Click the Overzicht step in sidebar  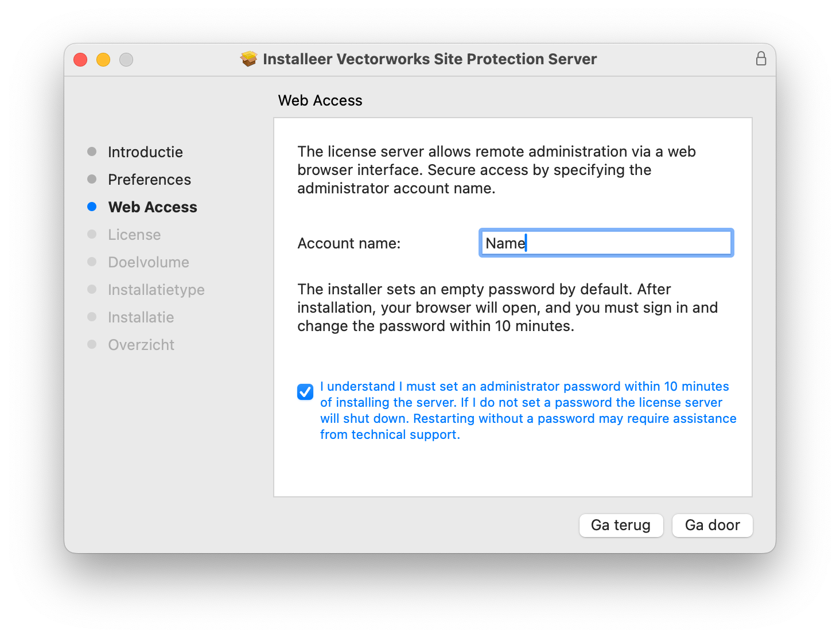[141, 345]
